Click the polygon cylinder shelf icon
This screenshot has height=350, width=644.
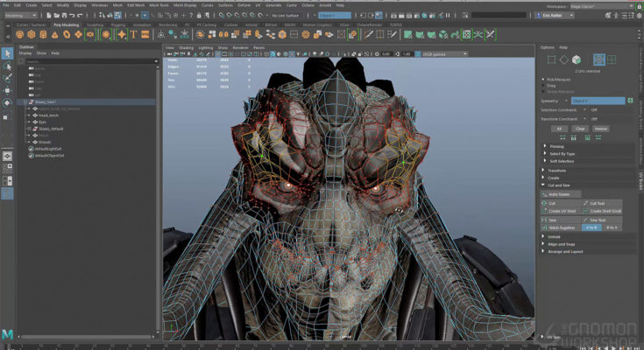click(x=43, y=35)
